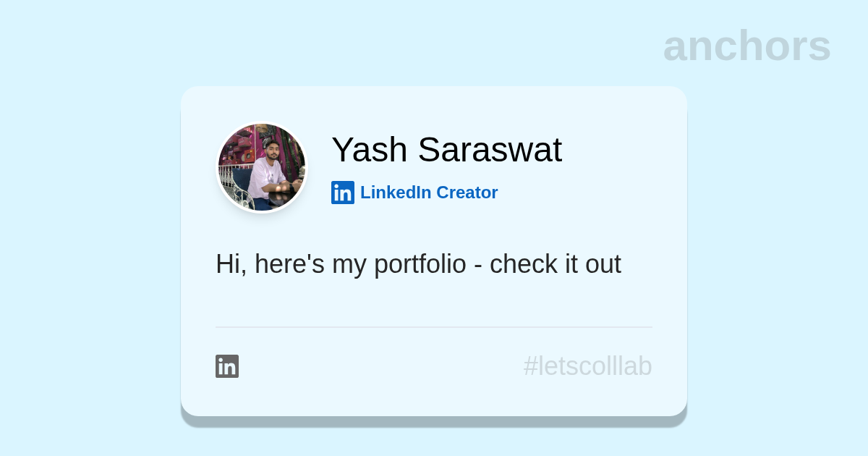Click the word "Creator" in the blue label
Viewport: 868px width, 456px height.
pyautogui.click(x=467, y=193)
